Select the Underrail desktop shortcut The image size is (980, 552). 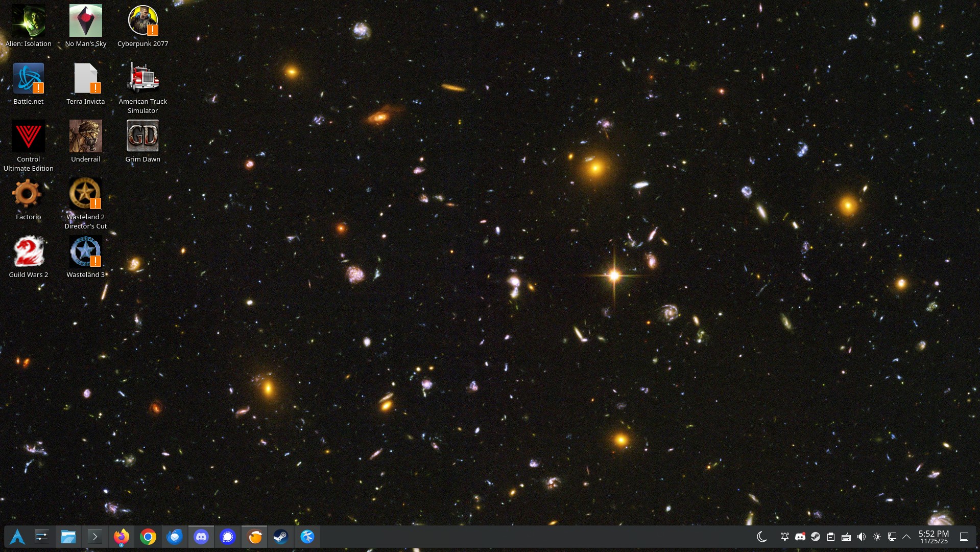click(x=86, y=142)
